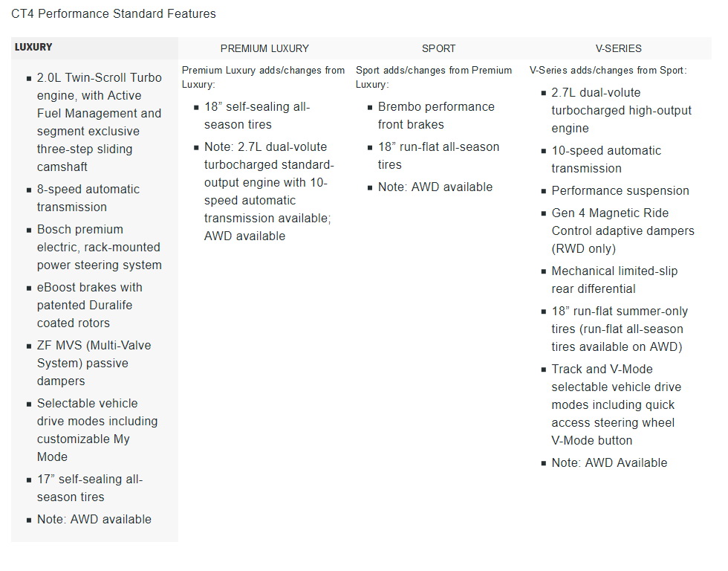This screenshot has height=571, width=728.
Task: Click the 2.7L high-output engine item
Action: [621, 110]
